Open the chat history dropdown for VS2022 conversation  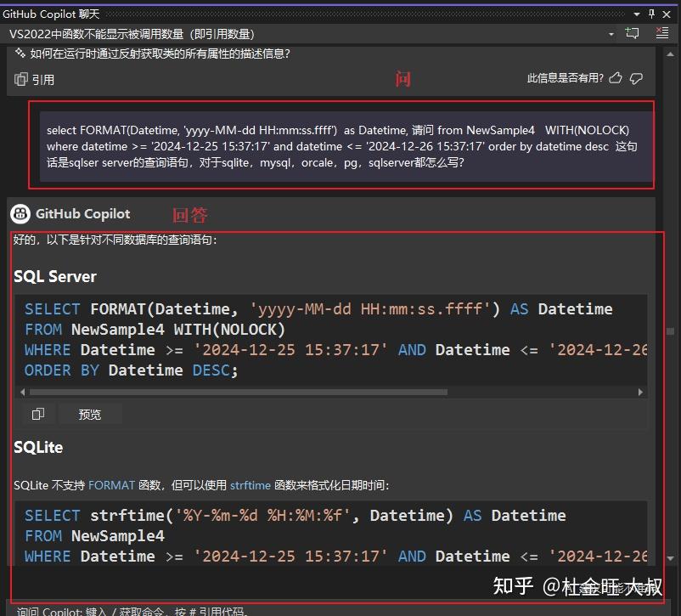click(610, 32)
